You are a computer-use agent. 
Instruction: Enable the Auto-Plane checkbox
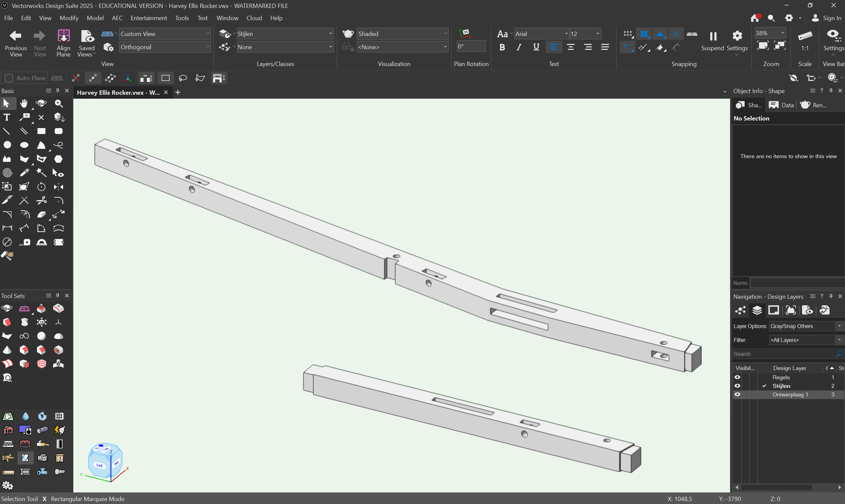[x=9, y=78]
